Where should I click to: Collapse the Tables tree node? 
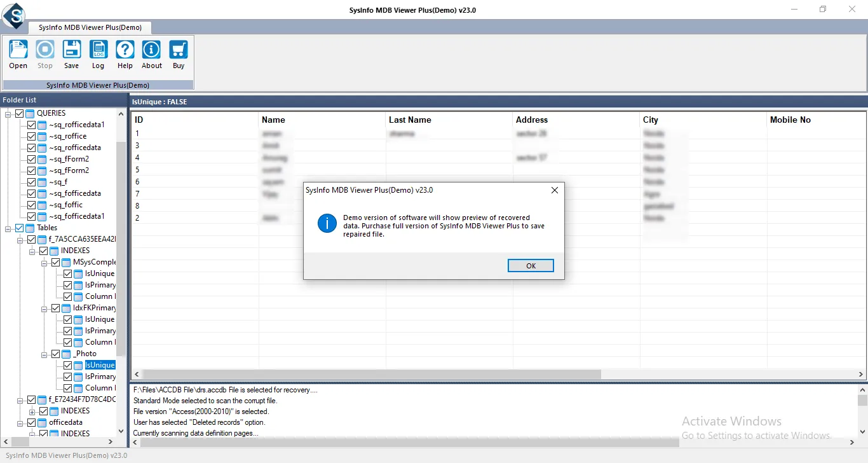(8, 228)
